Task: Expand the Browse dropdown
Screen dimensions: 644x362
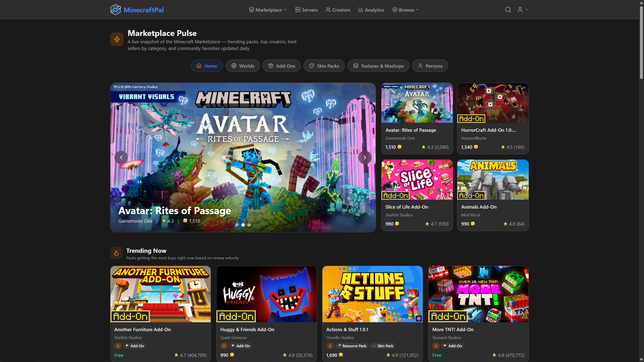Action: [405, 10]
